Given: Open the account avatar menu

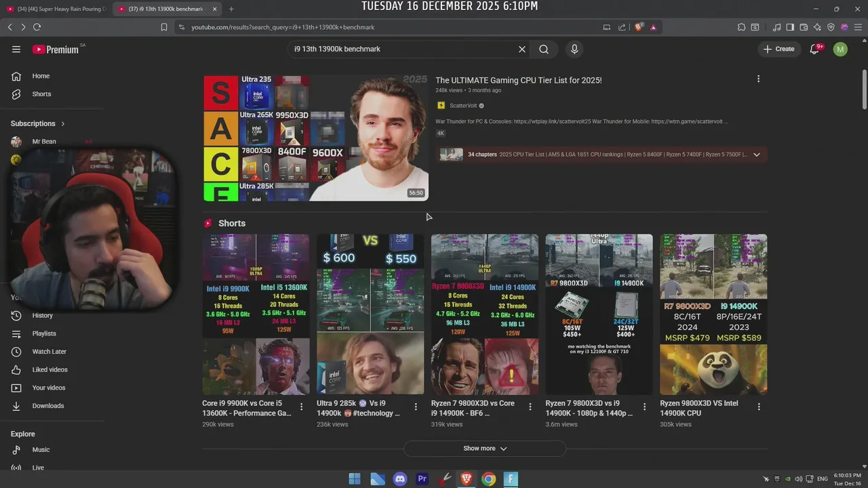Looking at the screenshot, I should 840,49.
